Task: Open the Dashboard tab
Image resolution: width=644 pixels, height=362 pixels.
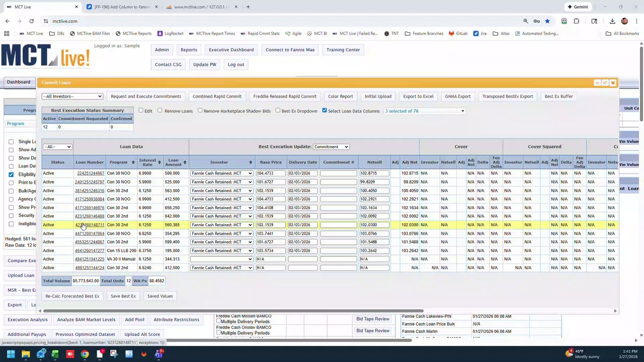Action: point(19,82)
